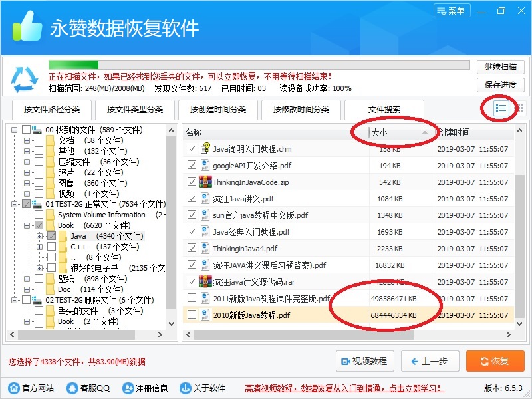Expand the 文档 folder node

(27, 140)
